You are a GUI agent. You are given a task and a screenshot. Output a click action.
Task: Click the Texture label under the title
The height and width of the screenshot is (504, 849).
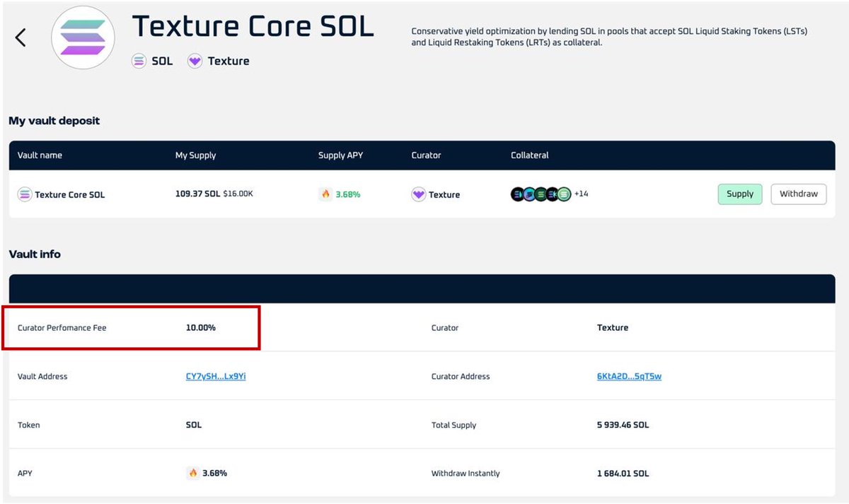click(x=229, y=61)
